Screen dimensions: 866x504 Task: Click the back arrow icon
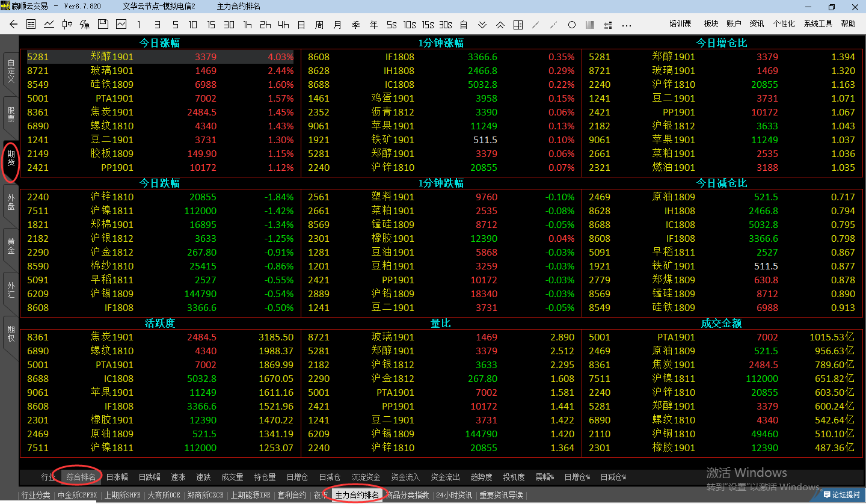[14, 25]
